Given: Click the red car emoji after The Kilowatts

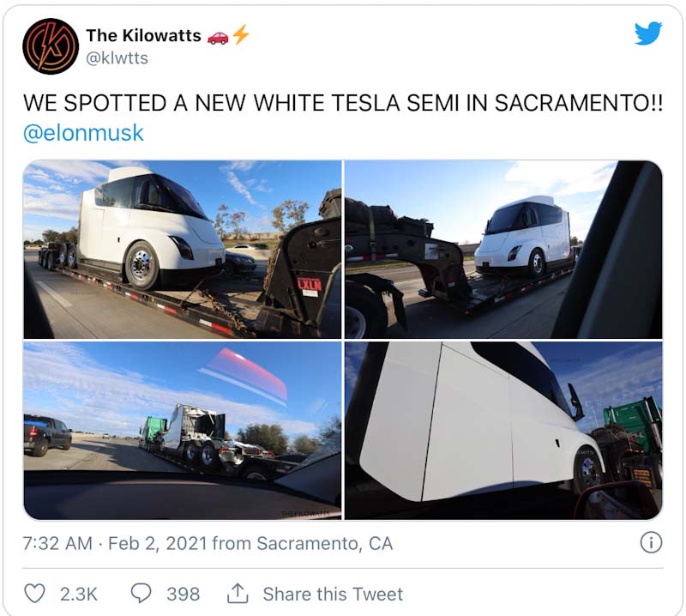Looking at the screenshot, I should click(x=218, y=36).
